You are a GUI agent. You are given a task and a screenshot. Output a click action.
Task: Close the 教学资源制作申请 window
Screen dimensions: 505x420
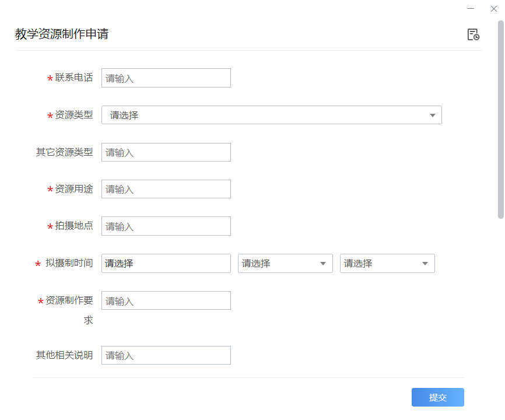[493, 9]
